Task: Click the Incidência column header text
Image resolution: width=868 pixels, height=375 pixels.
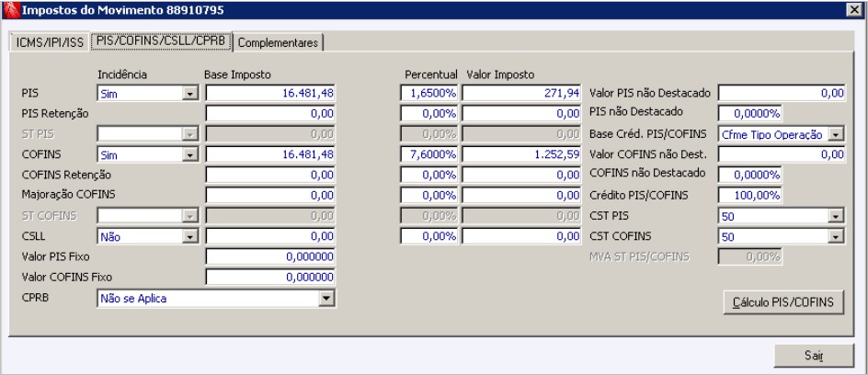Action: [122, 74]
